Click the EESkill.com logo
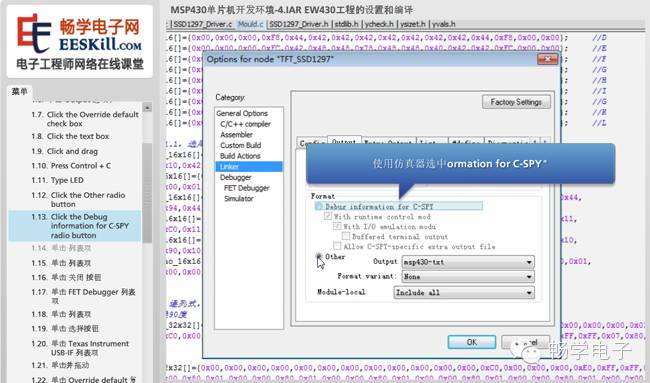Screen dimensions: 650x383 coord(80,41)
